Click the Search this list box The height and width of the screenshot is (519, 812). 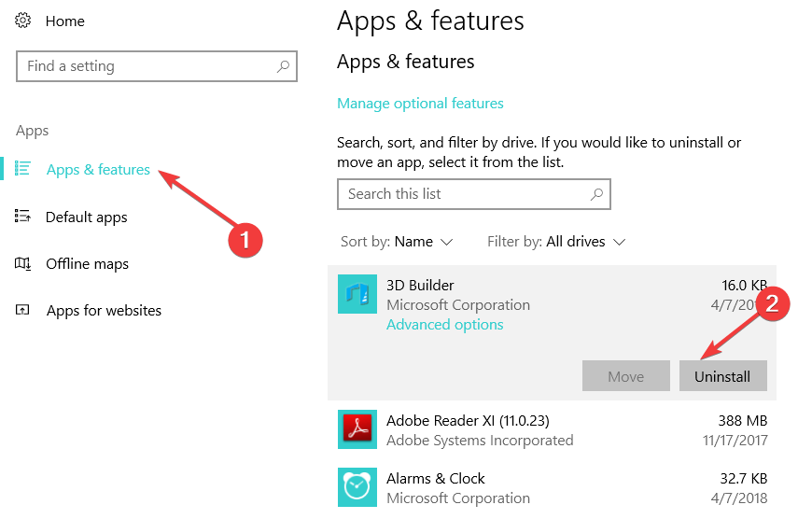(x=462, y=194)
